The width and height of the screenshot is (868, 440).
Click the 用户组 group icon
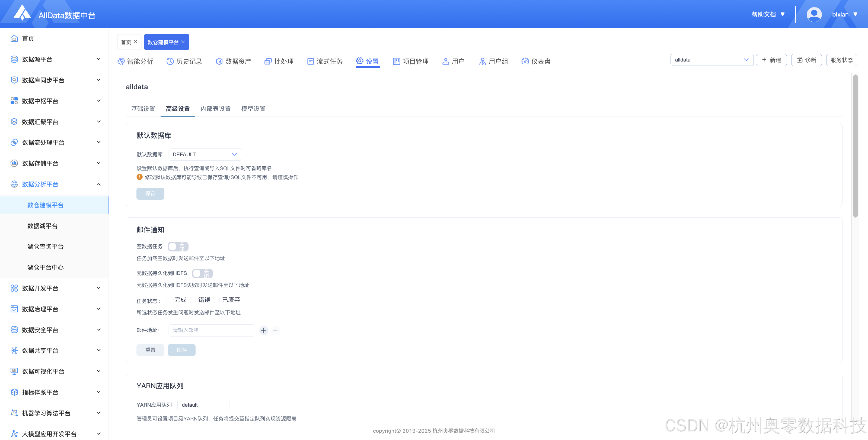(483, 61)
